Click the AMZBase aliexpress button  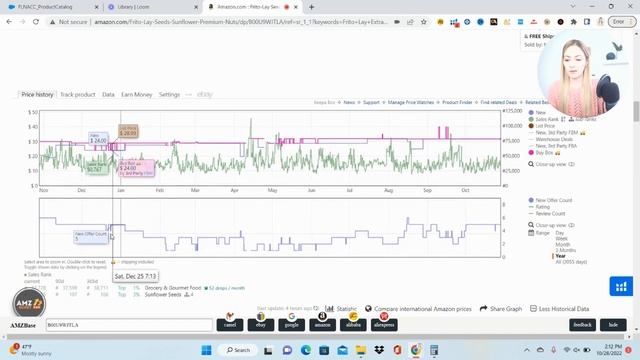pyautogui.click(x=384, y=325)
